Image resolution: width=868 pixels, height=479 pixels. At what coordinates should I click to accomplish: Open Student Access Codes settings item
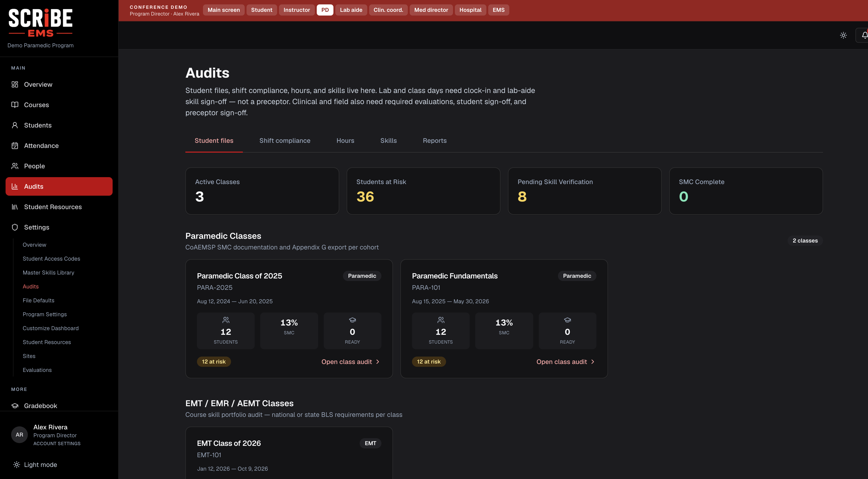pyautogui.click(x=51, y=259)
